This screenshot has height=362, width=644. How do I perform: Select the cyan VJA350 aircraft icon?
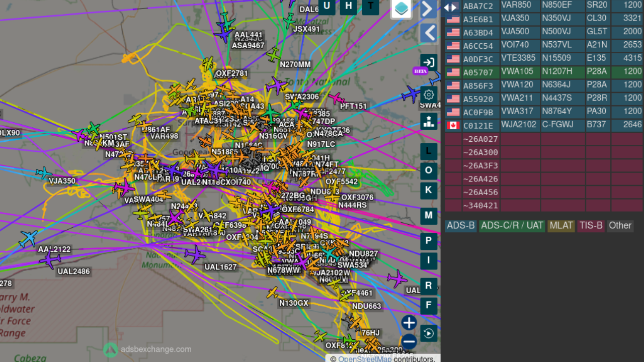tap(44, 173)
